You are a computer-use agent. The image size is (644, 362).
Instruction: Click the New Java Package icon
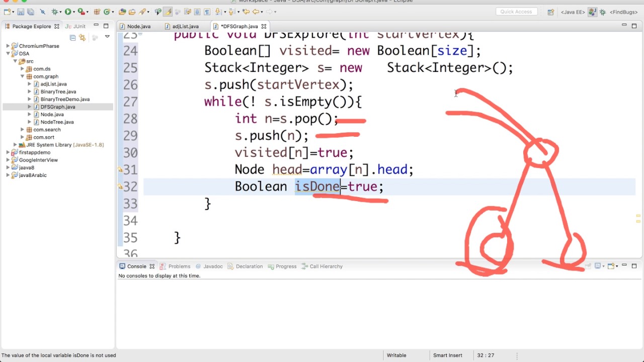click(97, 12)
